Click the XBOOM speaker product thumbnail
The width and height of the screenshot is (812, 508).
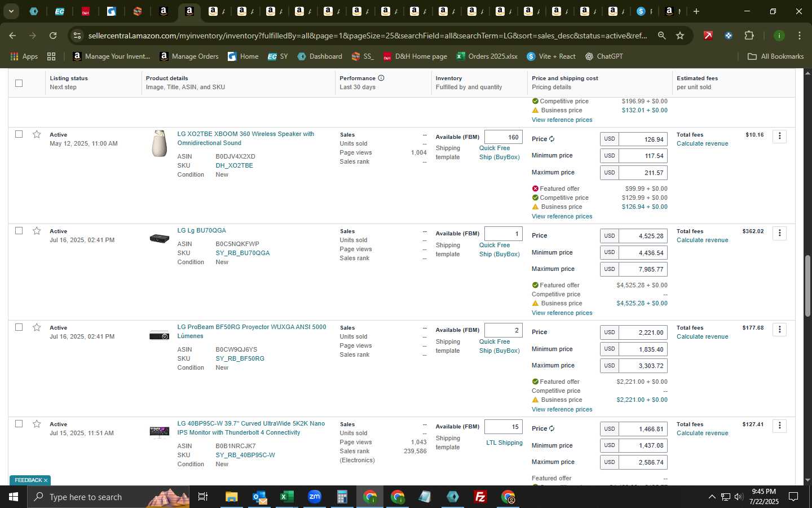[x=160, y=143]
